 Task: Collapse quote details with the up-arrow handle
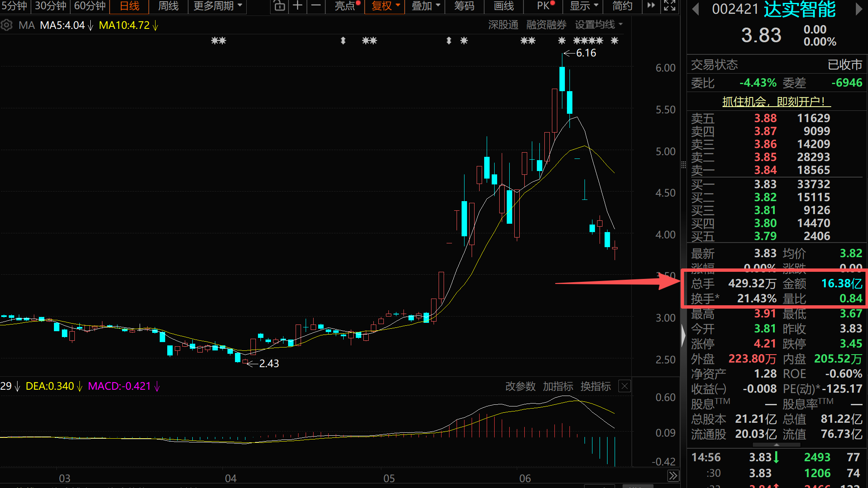[x=776, y=445]
